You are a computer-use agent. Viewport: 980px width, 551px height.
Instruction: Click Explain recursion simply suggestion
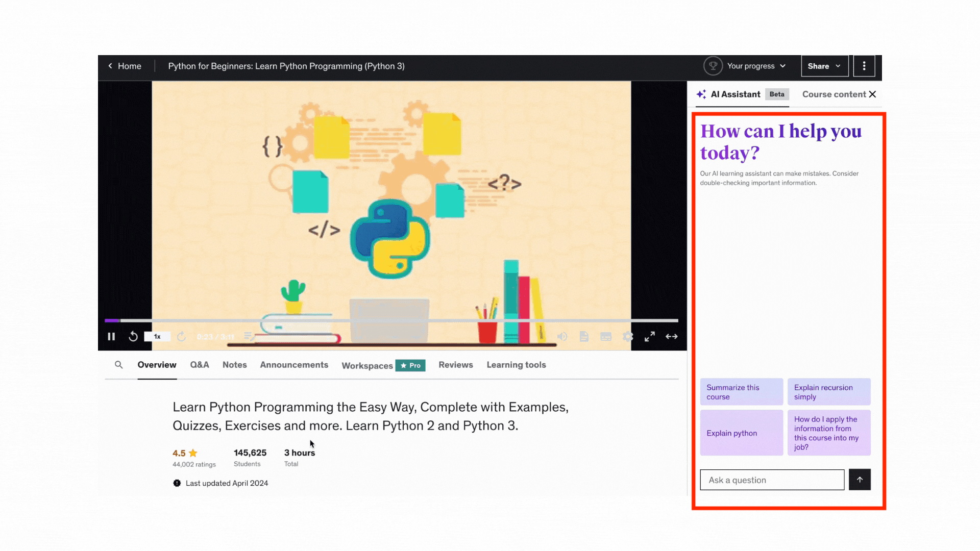pos(829,391)
